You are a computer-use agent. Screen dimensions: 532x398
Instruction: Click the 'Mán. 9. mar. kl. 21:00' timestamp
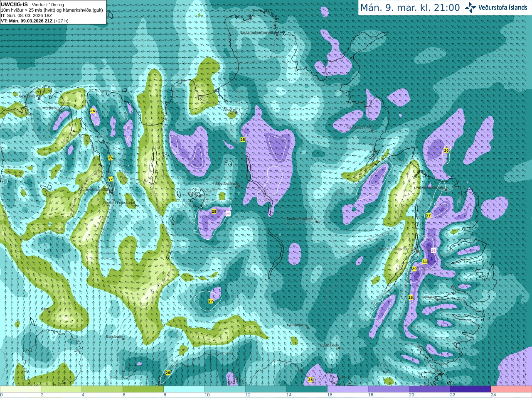pyautogui.click(x=410, y=7)
